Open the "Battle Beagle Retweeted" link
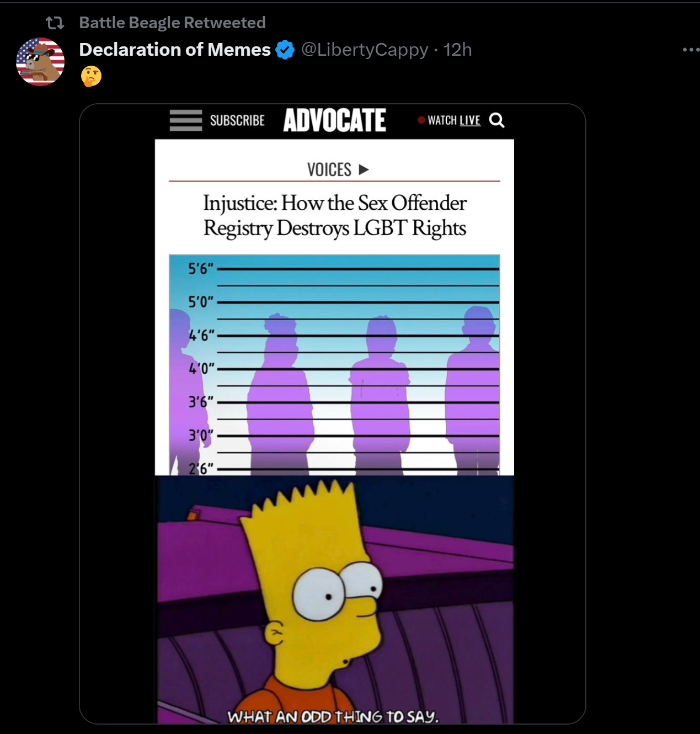The image size is (700, 734). pyautogui.click(x=172, y=23)
